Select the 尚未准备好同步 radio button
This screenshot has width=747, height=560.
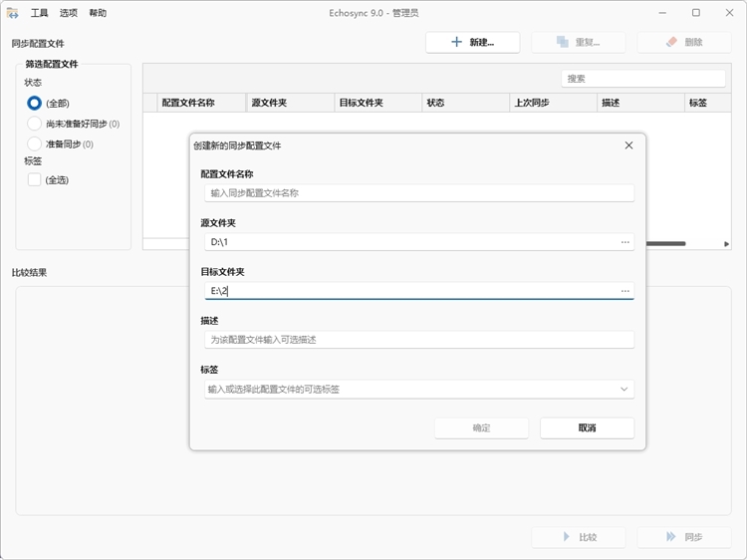pyautogui.click(x=34, y=124)
